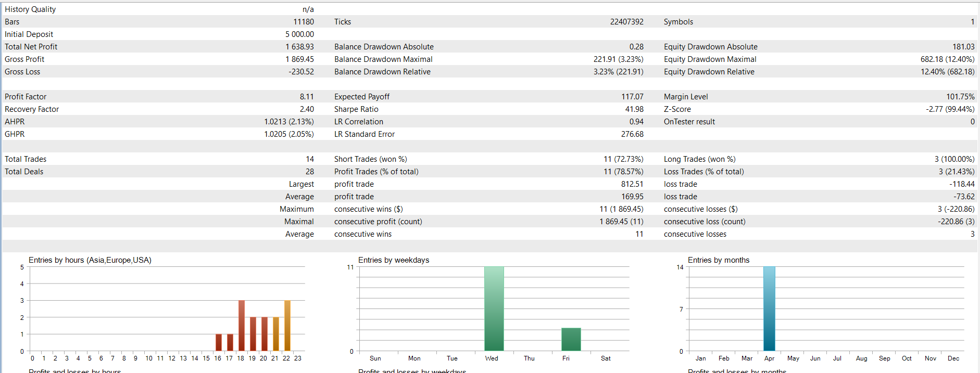Image resolution: width=980 pixels, height=373 pixels.
Task: Click the hour 18 bar in hours chart
Action: [242, 325]
